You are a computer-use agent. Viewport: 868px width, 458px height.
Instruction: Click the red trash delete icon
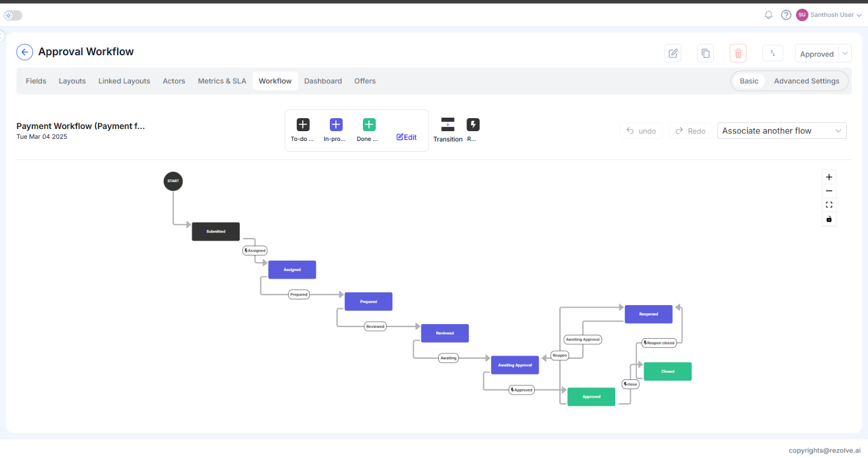[x=738, y=53]
